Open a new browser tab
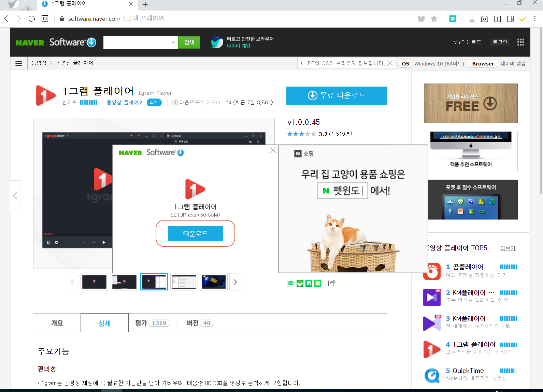The height and width of the screenshot is (392, 543). tap(145, 4)
